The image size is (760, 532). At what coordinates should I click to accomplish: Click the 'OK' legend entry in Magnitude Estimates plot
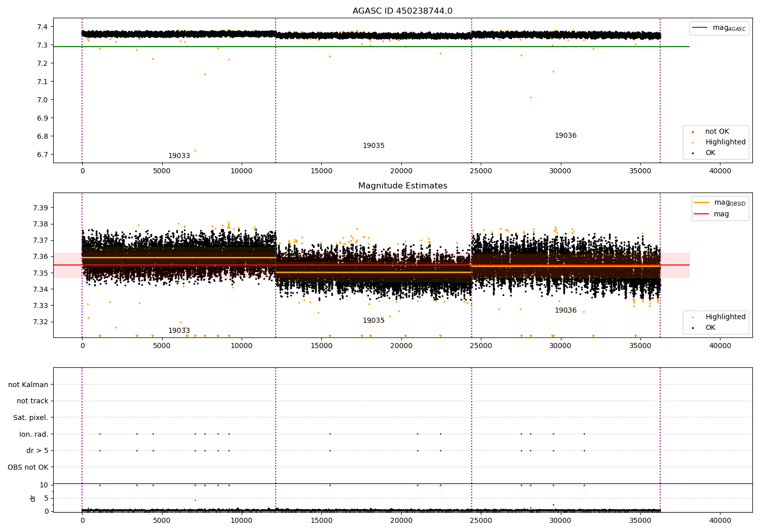point(710,328)
